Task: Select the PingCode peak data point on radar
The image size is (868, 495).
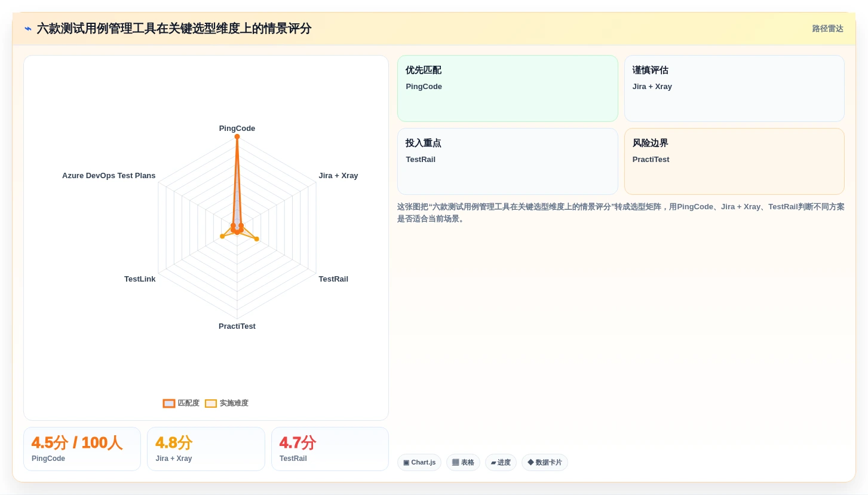Action: [x=237, y=136]
